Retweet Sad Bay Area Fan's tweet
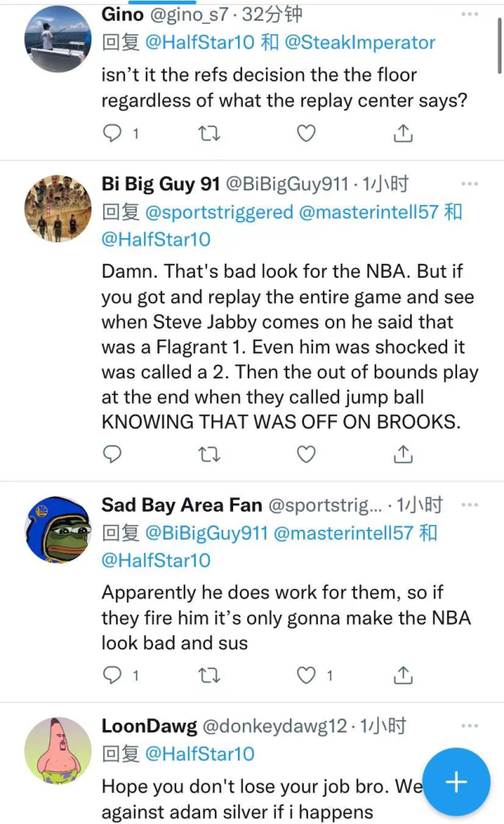Viewport: 504px width, 824px height. 209,675
